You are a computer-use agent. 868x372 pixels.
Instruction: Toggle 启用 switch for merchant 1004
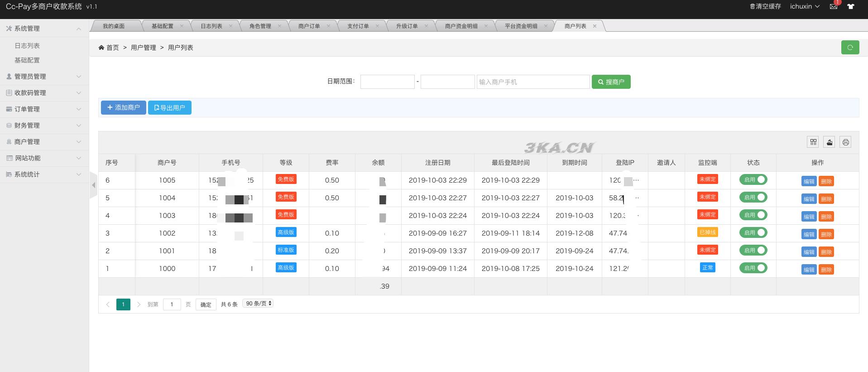pos(753,197)
